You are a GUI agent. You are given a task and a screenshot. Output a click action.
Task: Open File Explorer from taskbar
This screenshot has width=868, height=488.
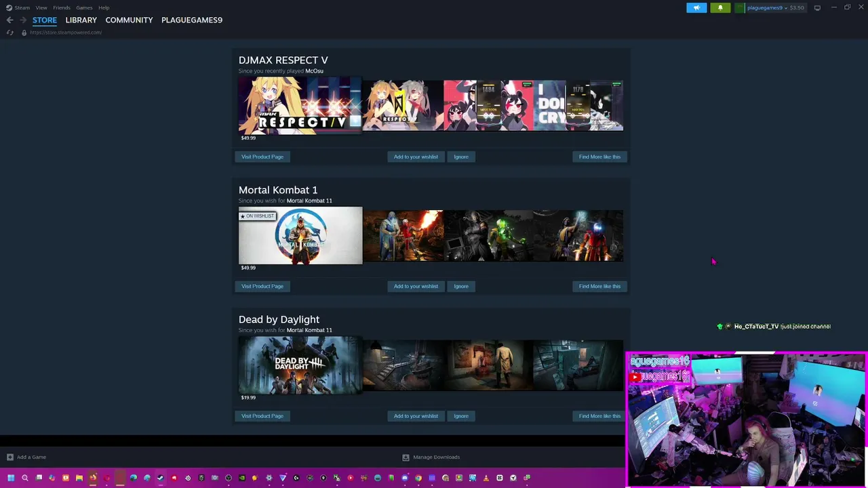coord(79,478)
